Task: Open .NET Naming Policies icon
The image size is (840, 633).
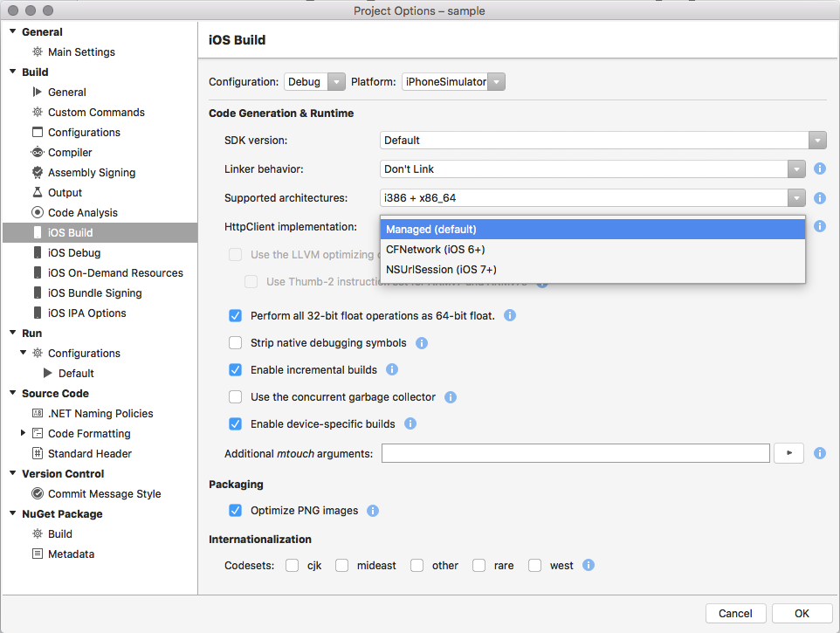Action: [38, 414]
